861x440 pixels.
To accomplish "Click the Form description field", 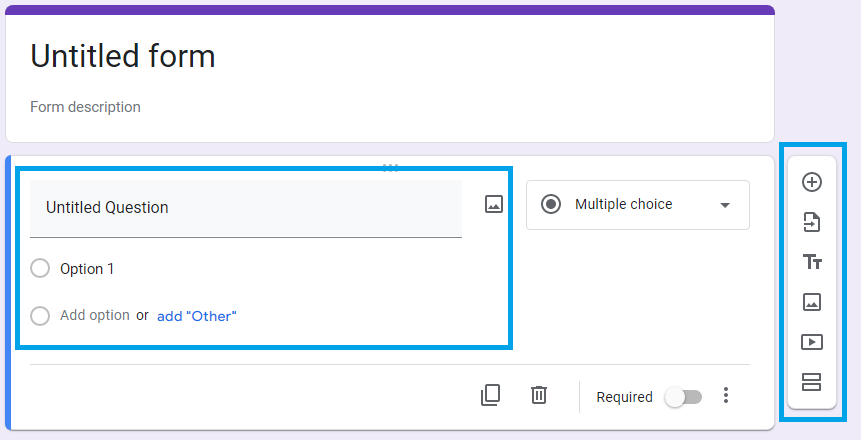I will (x=86, y=107).
